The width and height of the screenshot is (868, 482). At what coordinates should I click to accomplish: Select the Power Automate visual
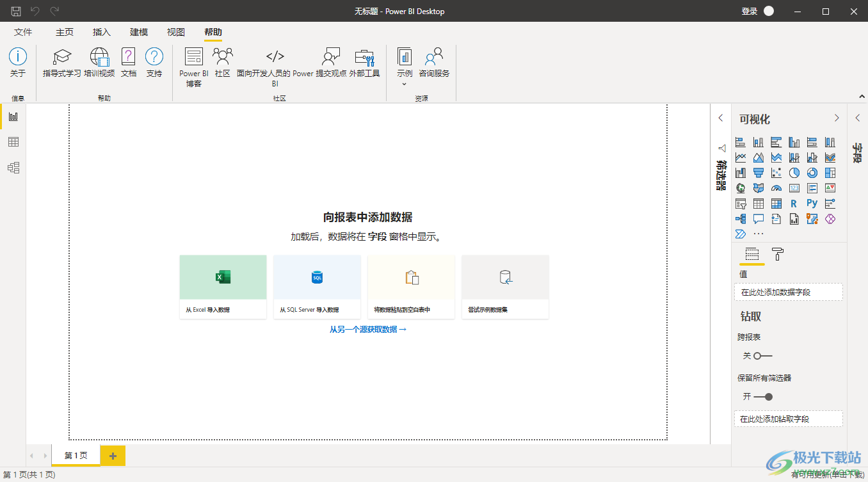[x=741, y=234]
